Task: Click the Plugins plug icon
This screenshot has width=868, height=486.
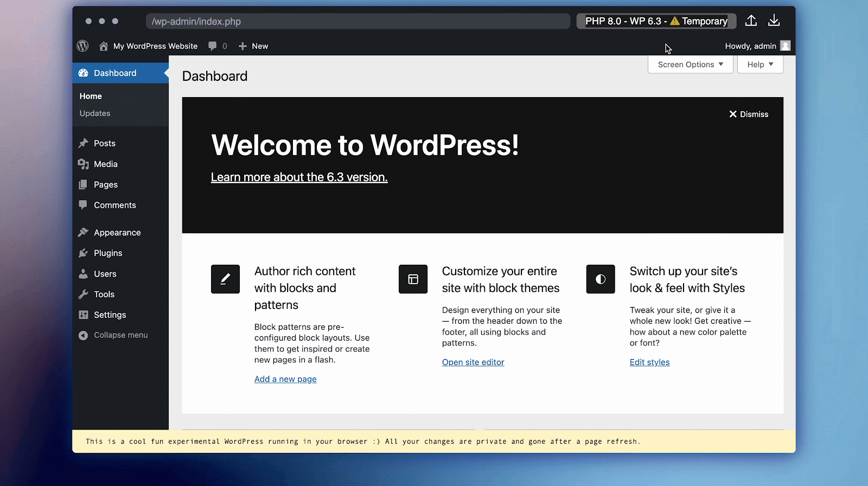Action: click(x=83, y=253)
